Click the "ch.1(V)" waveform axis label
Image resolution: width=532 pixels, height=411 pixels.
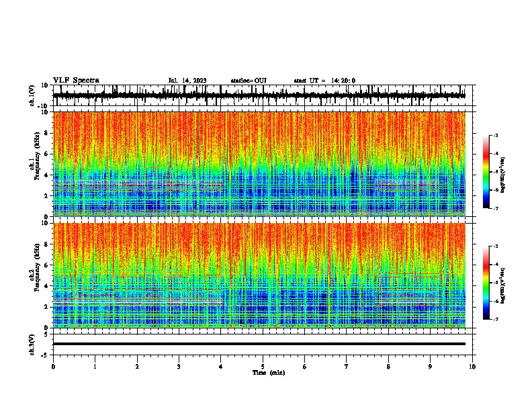32,95
